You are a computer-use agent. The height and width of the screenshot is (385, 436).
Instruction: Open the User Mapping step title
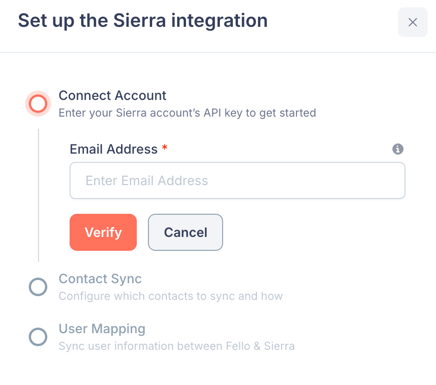[x=102, y=329]
